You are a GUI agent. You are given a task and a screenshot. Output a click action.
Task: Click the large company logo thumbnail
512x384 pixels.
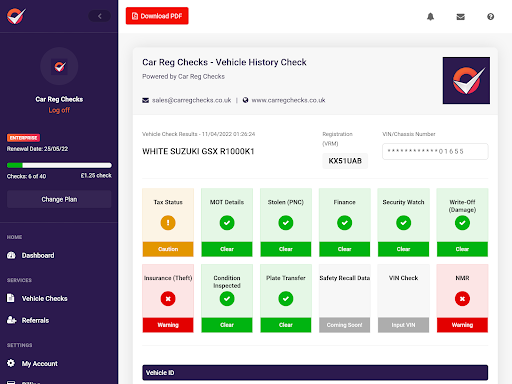coord(466,80)
